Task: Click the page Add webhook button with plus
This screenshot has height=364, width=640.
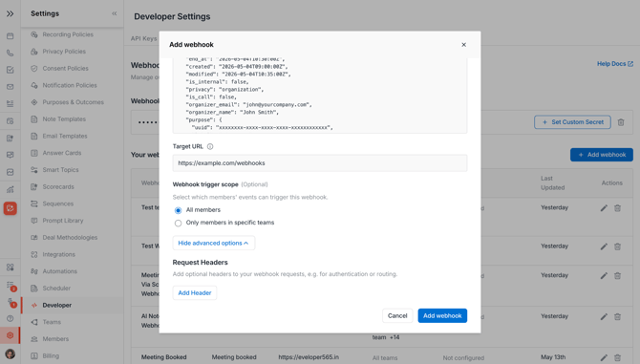Action: [x=602, y=155]
